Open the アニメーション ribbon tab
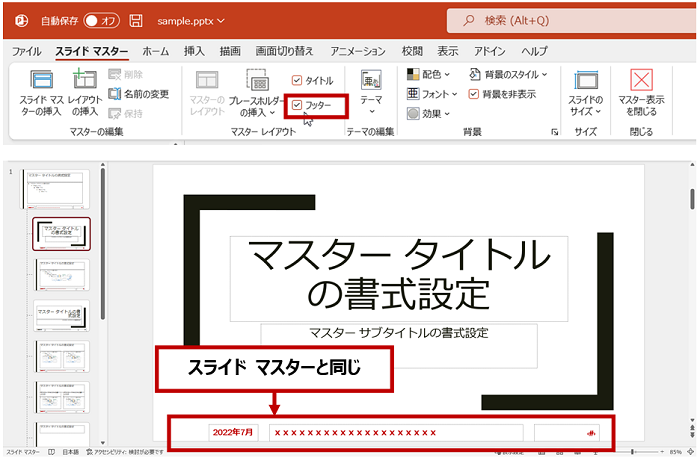Image resolution: width=700 pixels, height=461 pixels. pos(357,50)
